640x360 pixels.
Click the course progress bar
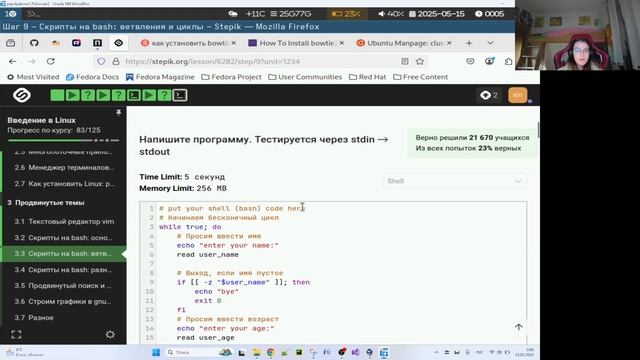point(63,140)
